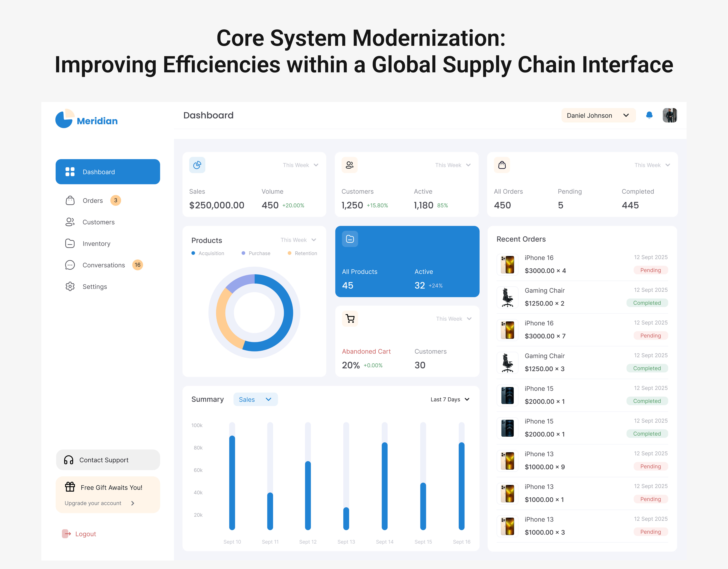The height and width of the screenshot is (569, 728).
Task: Click the sales pie chart icon
Action: click(197, 165)
